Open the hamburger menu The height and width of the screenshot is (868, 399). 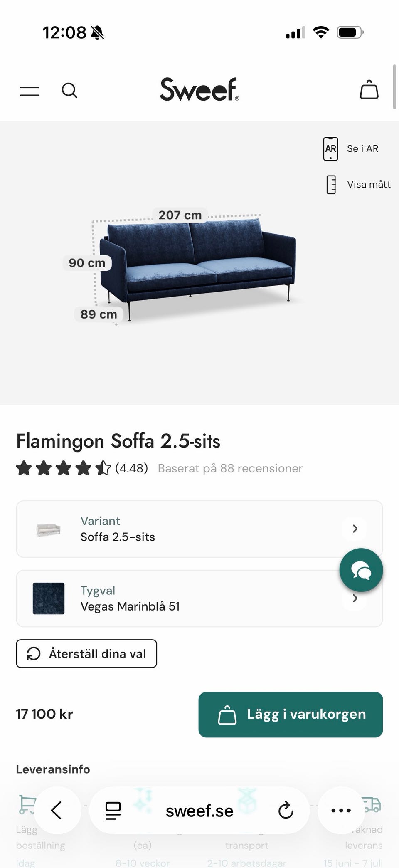pyautogui.click(x=30, y=91)
